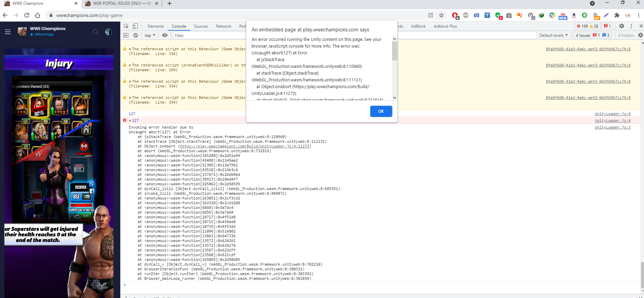This screenshot has height=298, width=644.
Task: Go back in browser history
Action: (x=5, y=15)
